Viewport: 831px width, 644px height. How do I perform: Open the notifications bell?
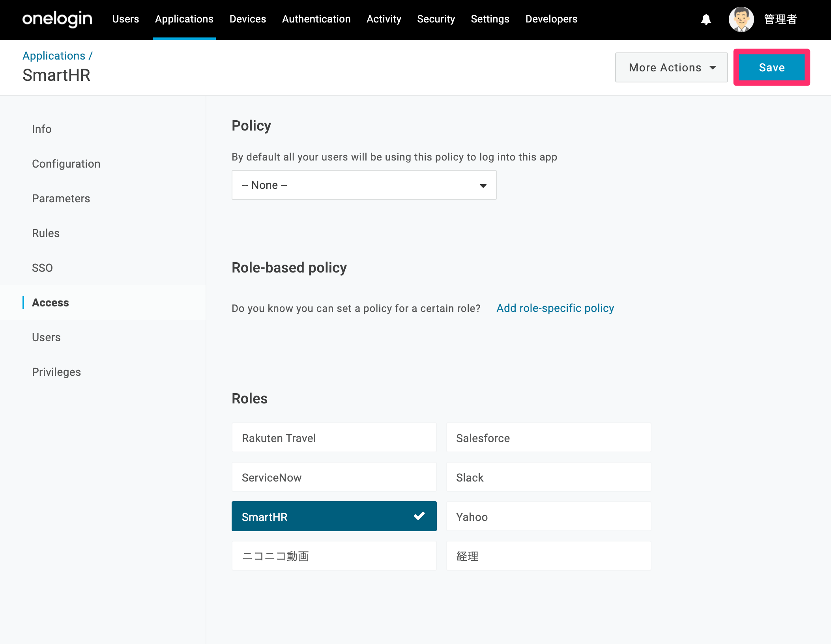[706, 19]
